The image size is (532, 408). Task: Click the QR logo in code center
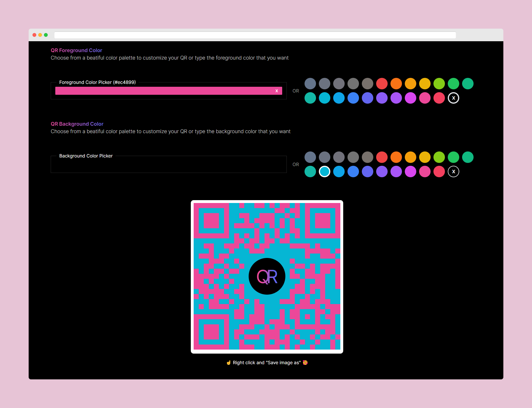pyautogui.click(x=267, y=276)
